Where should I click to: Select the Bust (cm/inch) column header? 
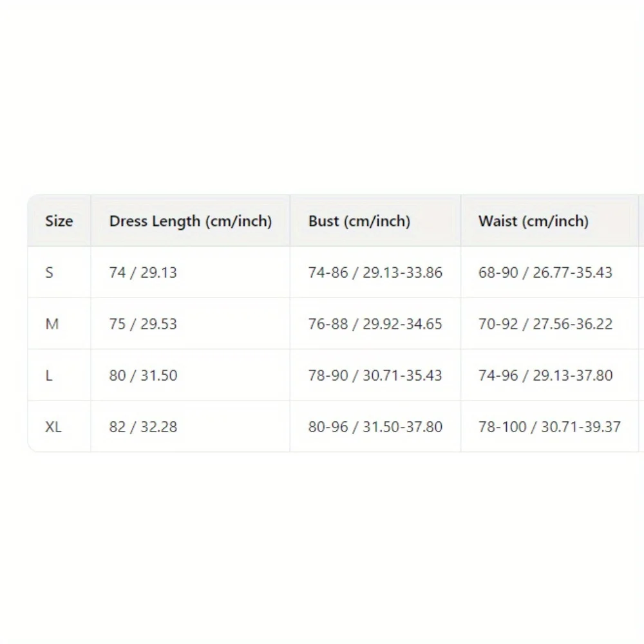click(x=359, y=221)
